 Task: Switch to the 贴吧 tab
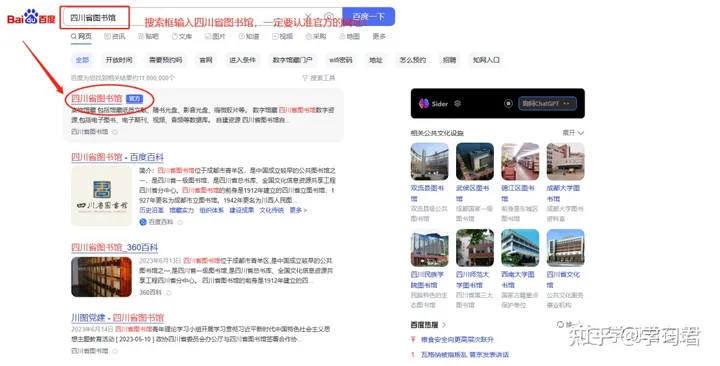[x=148, y=36]
